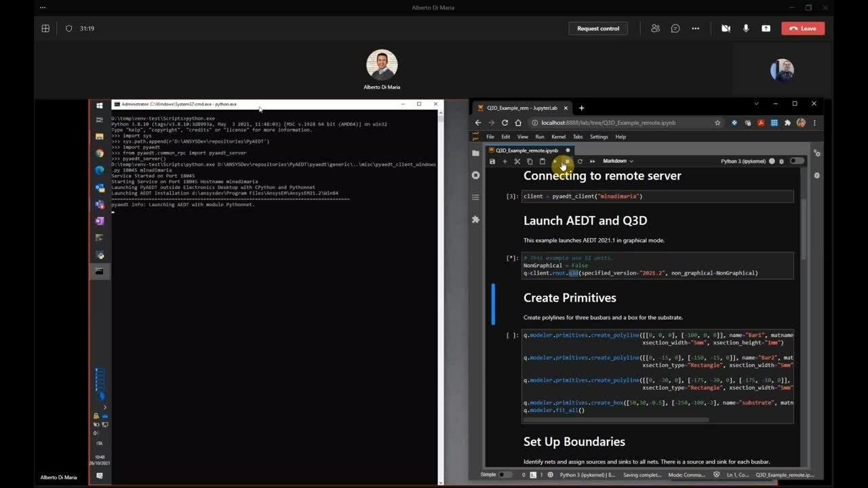Open the Tabs menu in JupyterLab
Viewport: 868px width, 488px height.
pyautogui.click(x=578, y=137)
